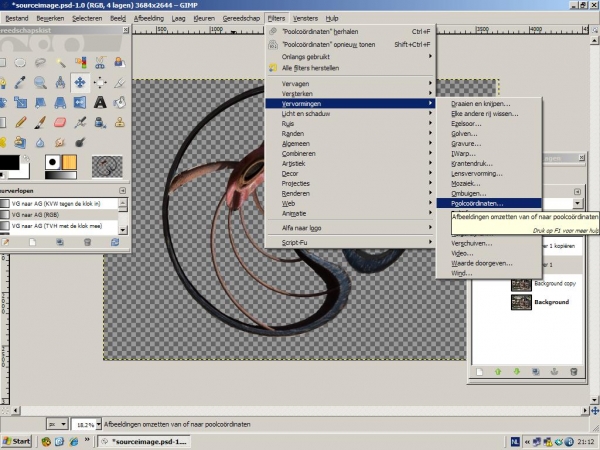600x450 pixels.
Task: Click "Poolcoördinaten" herhalen entry
Action: pos(351,31)
